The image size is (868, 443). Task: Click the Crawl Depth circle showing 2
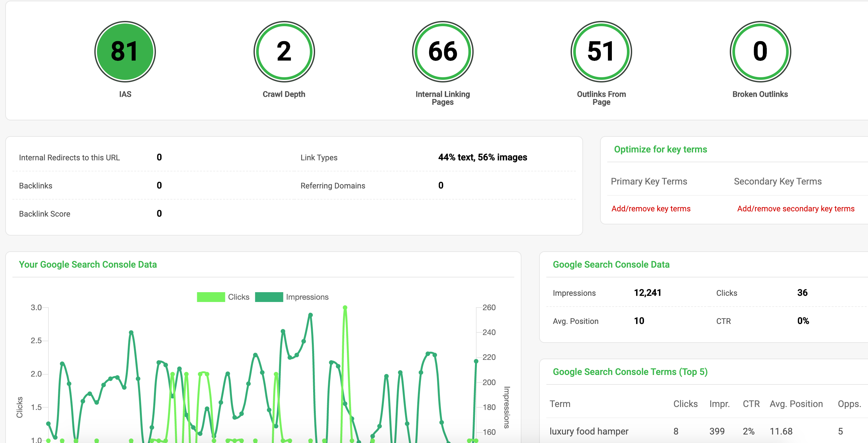coord(284,51)
